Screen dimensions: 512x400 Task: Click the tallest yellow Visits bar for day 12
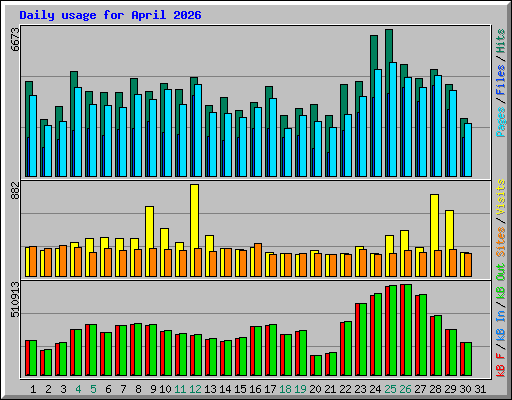coord(195,216)
